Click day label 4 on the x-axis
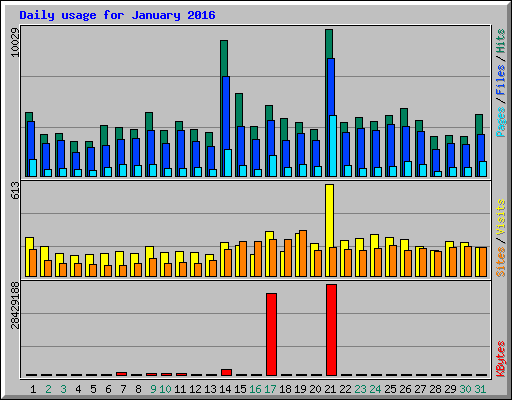512x400 pixels. click(78, 389)
